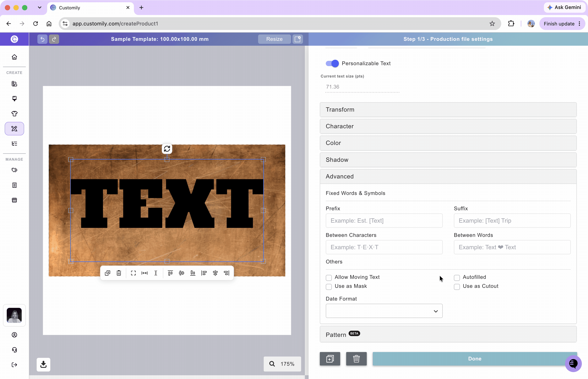This screenshot has width=588, height=379.
Task: Delete element using floating toolbar trash icon
Action: click(x=119, y=273)
